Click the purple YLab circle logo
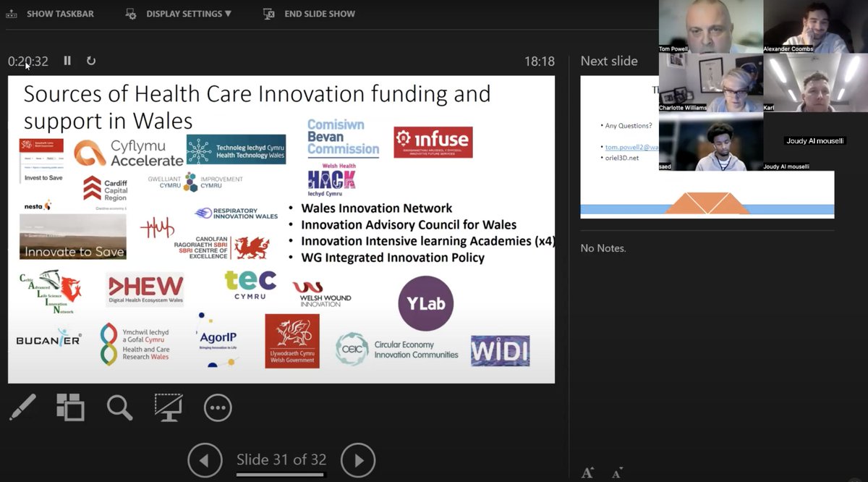 point(426,303)
